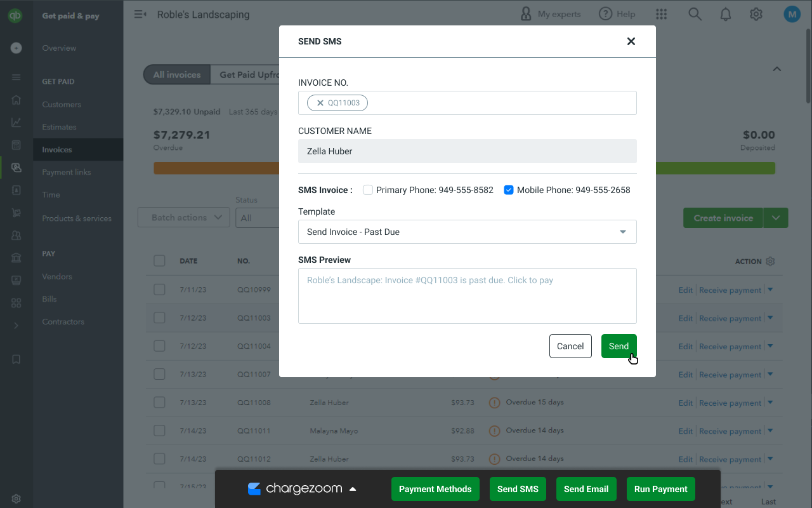Toggle the select-all invoices header checkbox
The height and width of the screenshot is (508, 812).
159,261
